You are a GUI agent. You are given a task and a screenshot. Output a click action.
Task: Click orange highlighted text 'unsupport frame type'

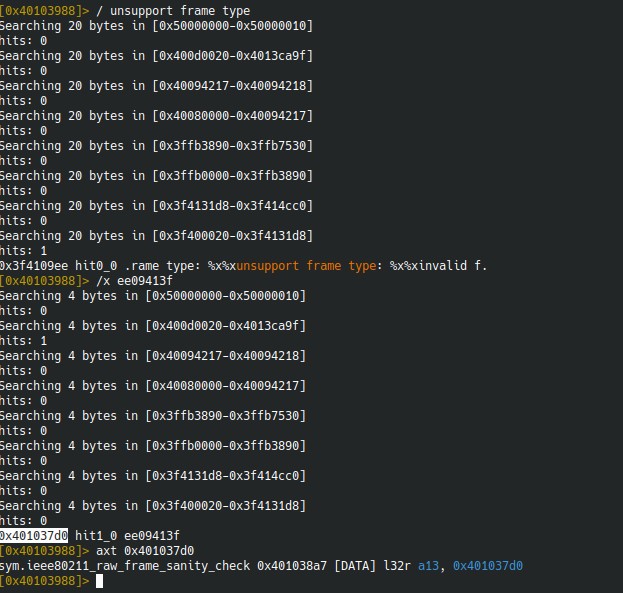pyautogui.click(x=306, y=265)
